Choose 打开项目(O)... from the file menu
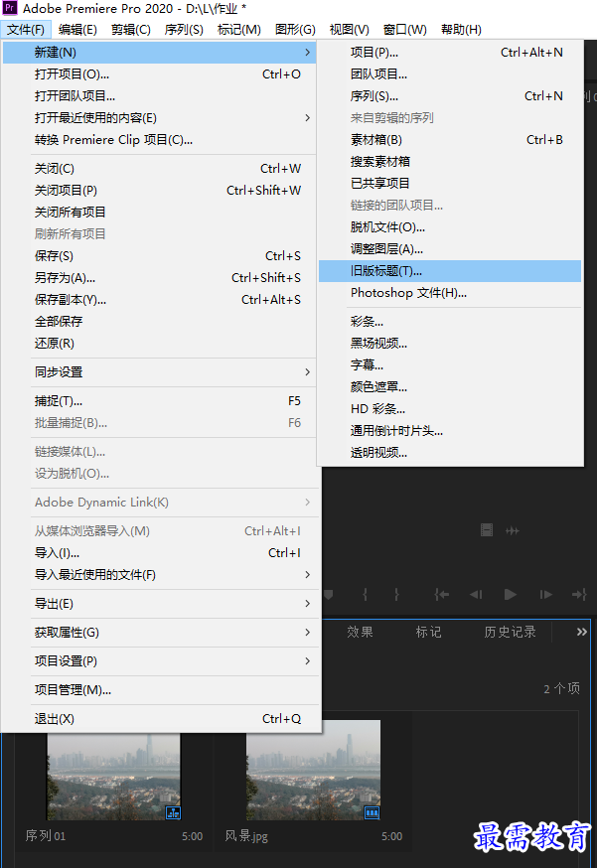The width and height of the screenshot is (597, 868). 160,74
